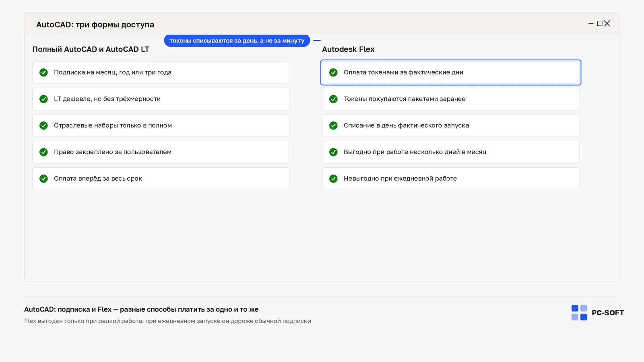
Task: Click the check icon next to 'Невыгодно при ежедневной работе'
Action: click(x=333, y=179)
